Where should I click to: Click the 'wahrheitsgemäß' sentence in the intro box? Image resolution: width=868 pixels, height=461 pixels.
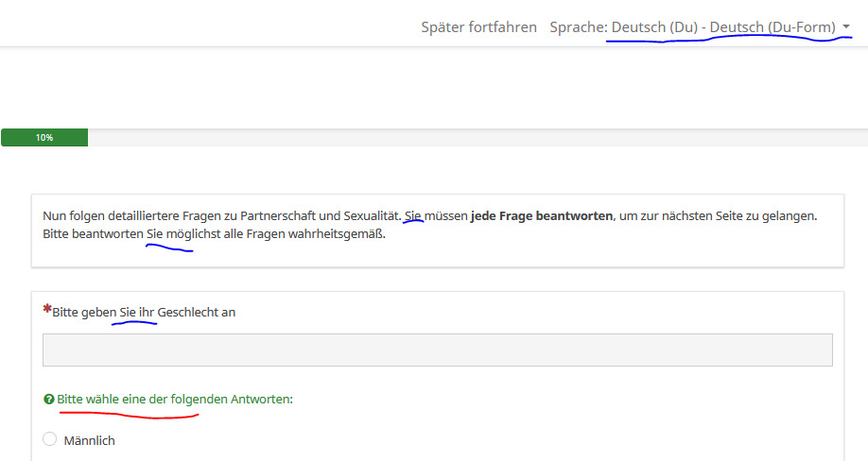pos(265,234)
